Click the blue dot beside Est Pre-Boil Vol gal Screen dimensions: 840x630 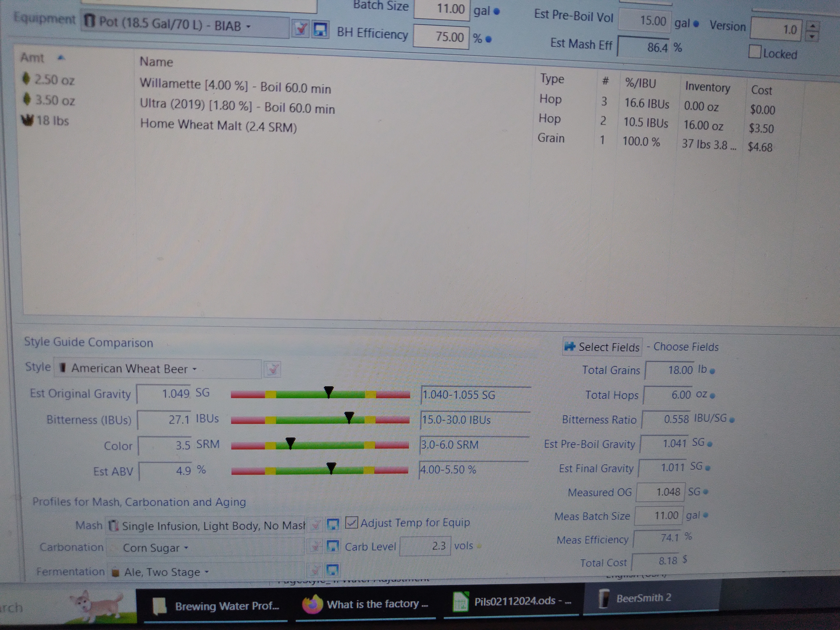pos(696,24)
